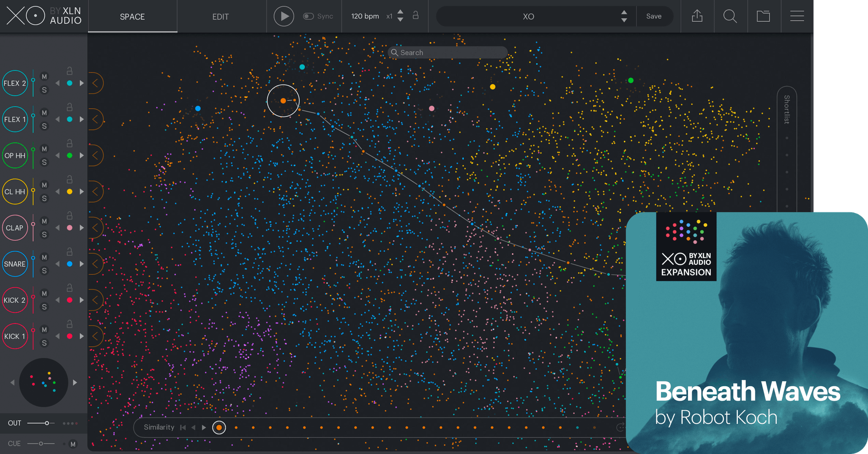
Task: Step to next preset with down arrow
Action: [624, 20]
